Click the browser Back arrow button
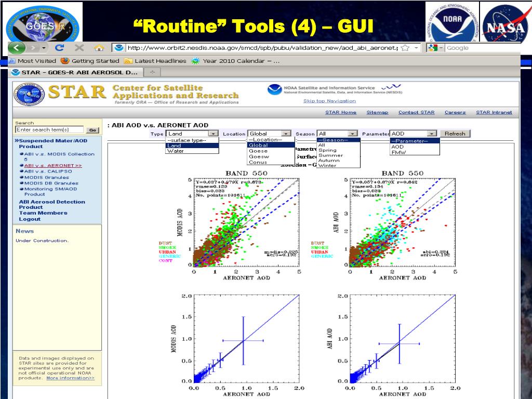Viewport: 532px width, 399px height. (17, 48)
